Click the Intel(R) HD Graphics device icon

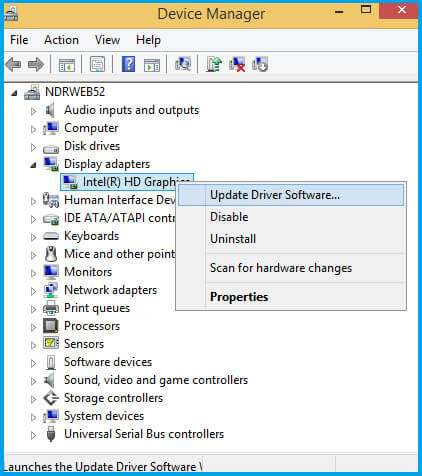[70, 182]
